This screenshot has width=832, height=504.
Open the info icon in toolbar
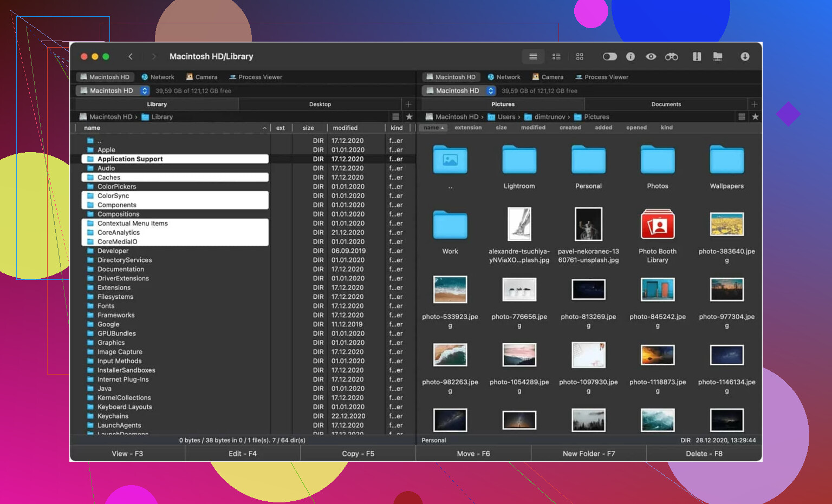pos(630,57)
